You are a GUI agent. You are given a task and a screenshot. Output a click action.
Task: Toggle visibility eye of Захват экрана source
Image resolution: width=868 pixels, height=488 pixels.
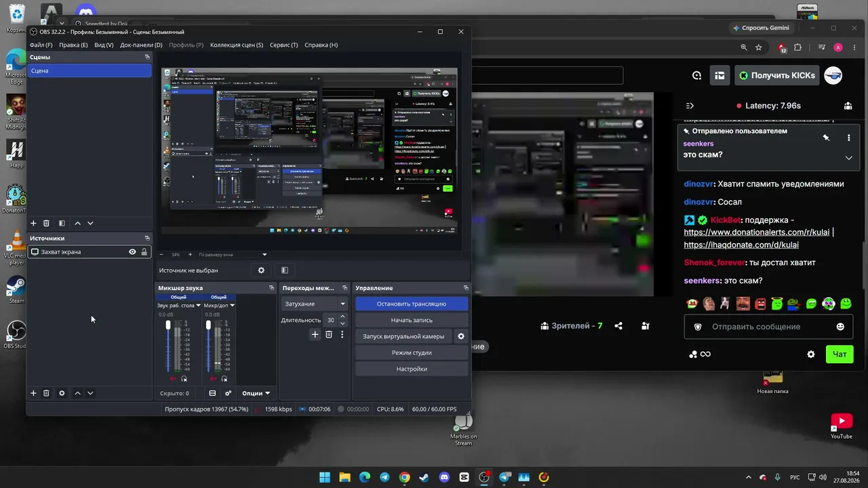tap(132, 251)
